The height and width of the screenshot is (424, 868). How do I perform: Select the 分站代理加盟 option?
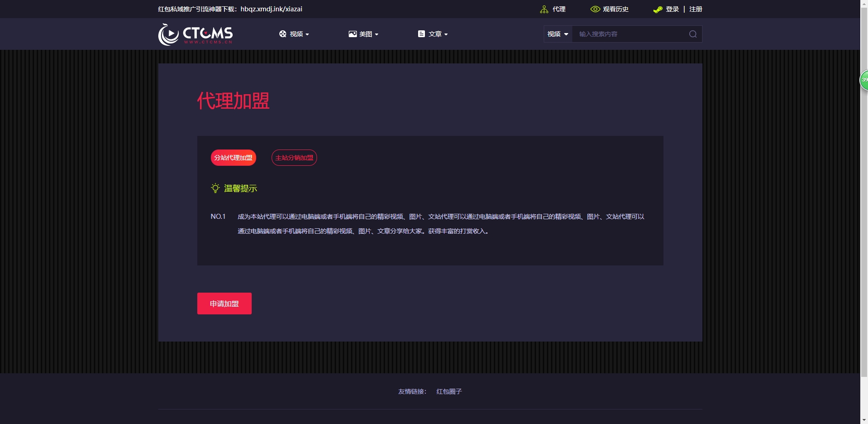(233, 158)
